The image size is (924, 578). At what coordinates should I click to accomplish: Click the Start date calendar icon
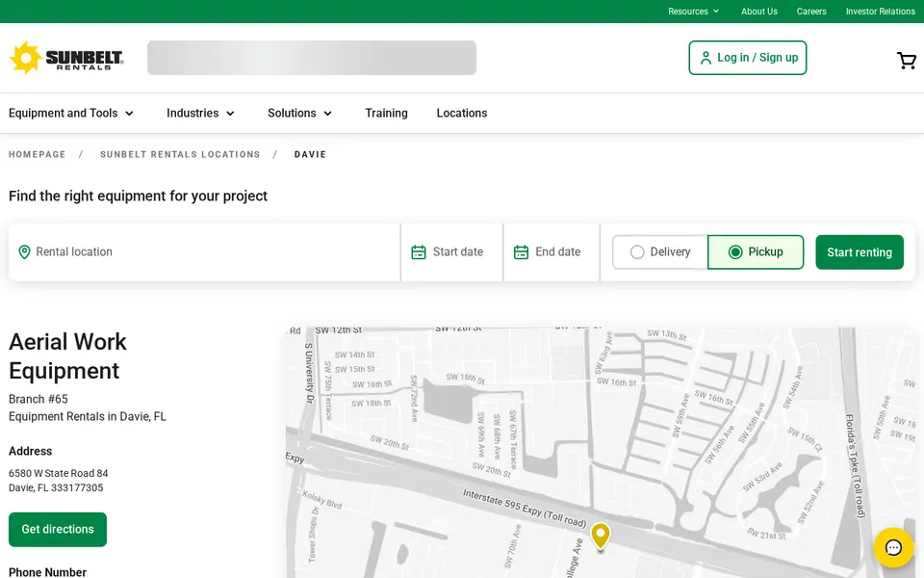pos(419,252)
